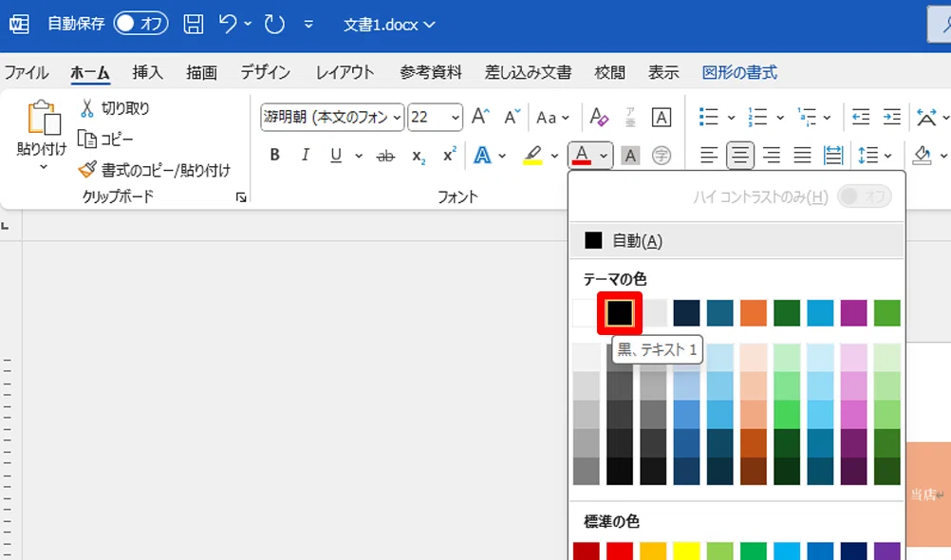Click the font color dropdown arrow
The height and width of the screenshot is (560, 951).
point(604,156)
